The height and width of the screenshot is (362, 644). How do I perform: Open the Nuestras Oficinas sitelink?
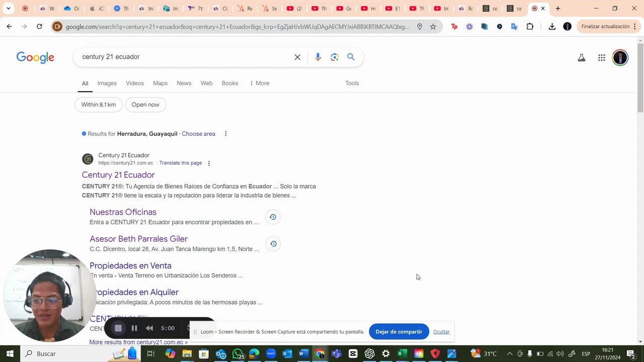[123, 212]
